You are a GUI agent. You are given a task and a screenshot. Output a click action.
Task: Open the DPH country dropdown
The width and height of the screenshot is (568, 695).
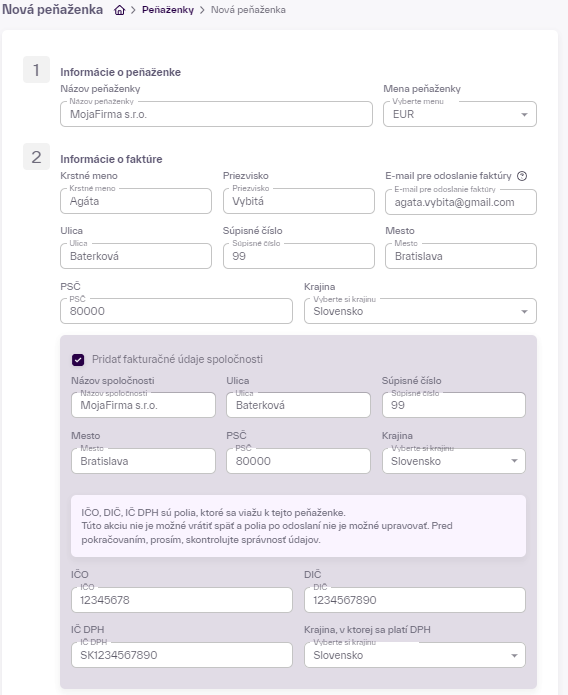(415, 655)
